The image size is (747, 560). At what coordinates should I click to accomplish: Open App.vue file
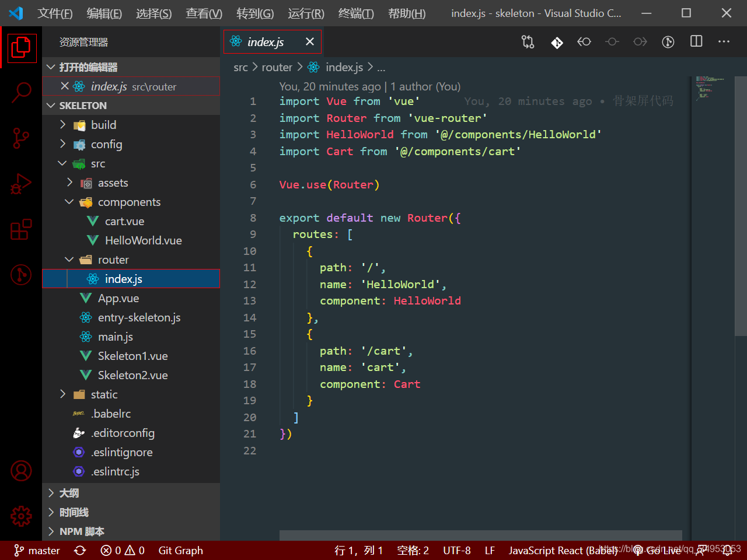[x=131, y=298]
